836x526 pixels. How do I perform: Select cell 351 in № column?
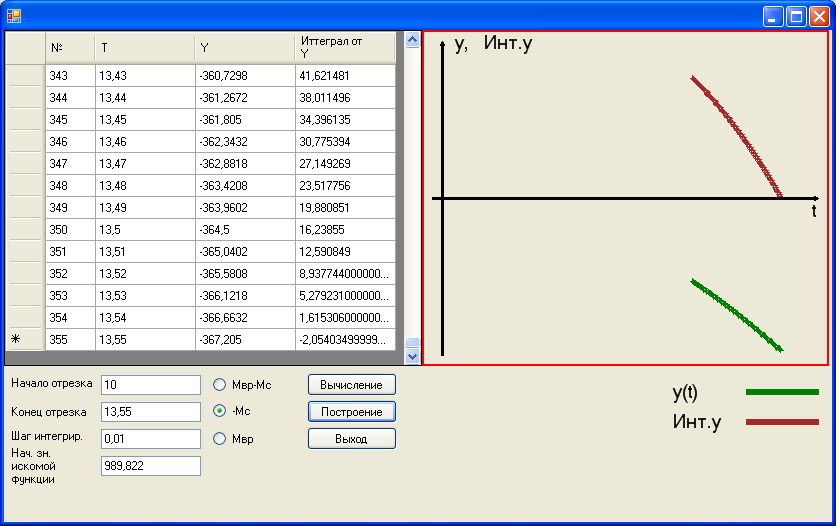click(70, 252)
